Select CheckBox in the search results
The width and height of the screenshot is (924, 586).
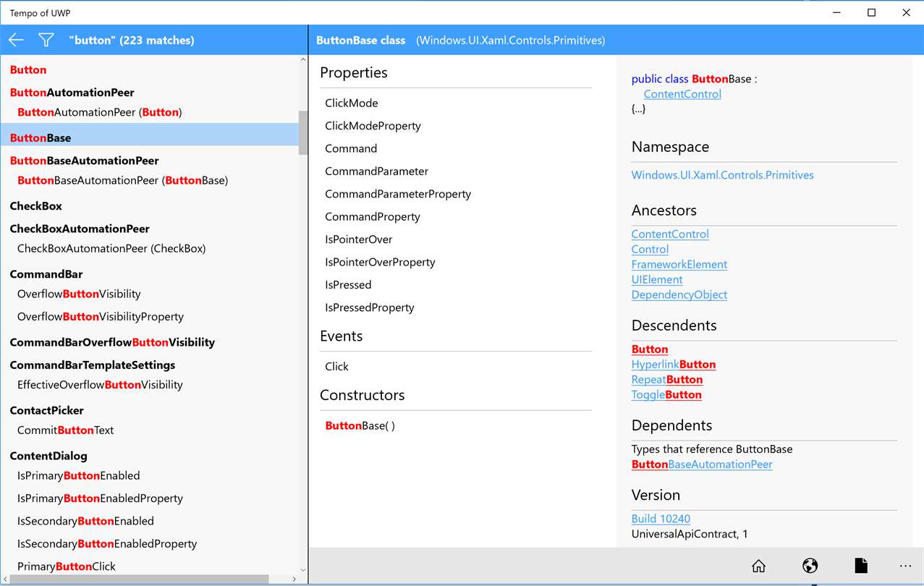(35, 206)
